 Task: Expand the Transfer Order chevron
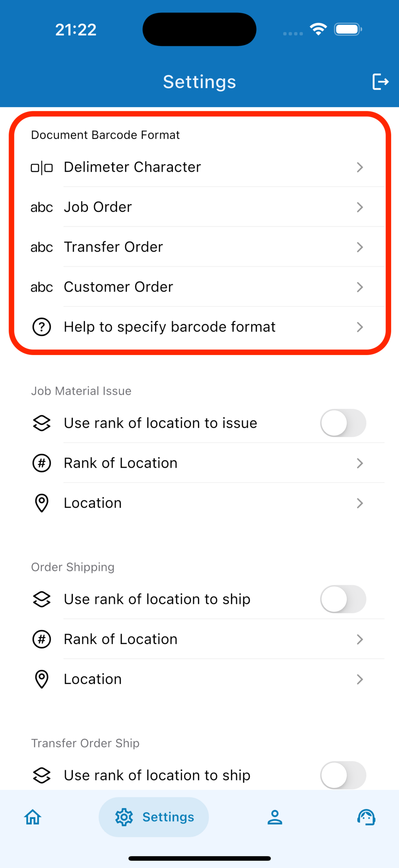pyautogui.click(x=360, y=247)
